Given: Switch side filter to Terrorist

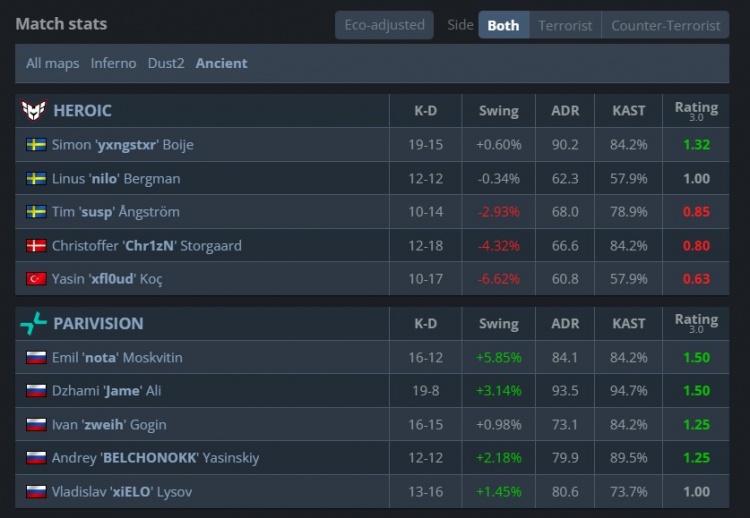Looking at the screenshot, I should pyautogui.click(x=565, y=25).
